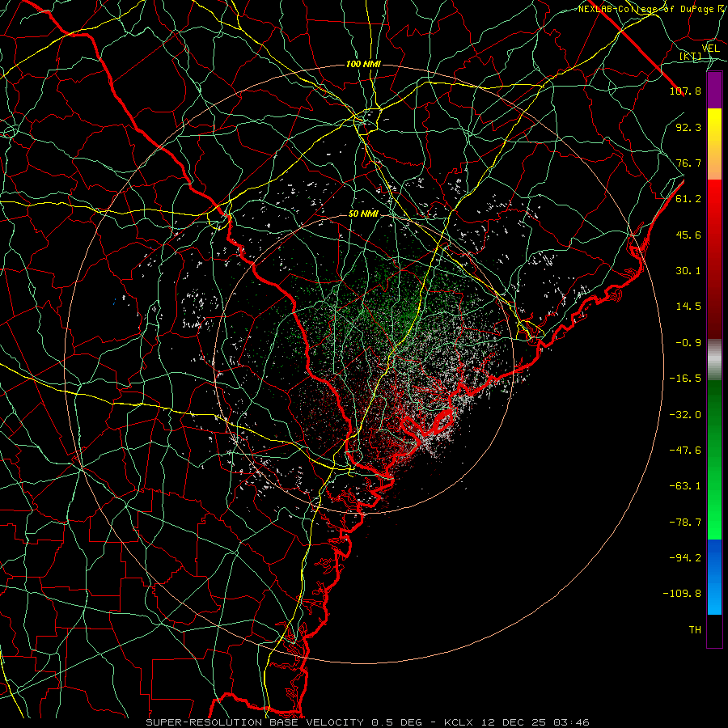Click the [KT] units label
Viewport: 728px width, 728px height.
tap(691, 56)
